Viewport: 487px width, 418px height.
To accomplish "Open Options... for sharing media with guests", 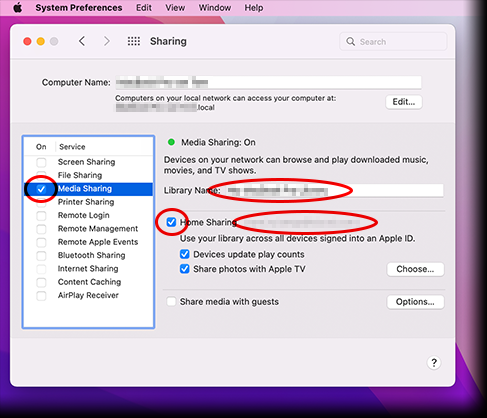I will click(415, 302).
